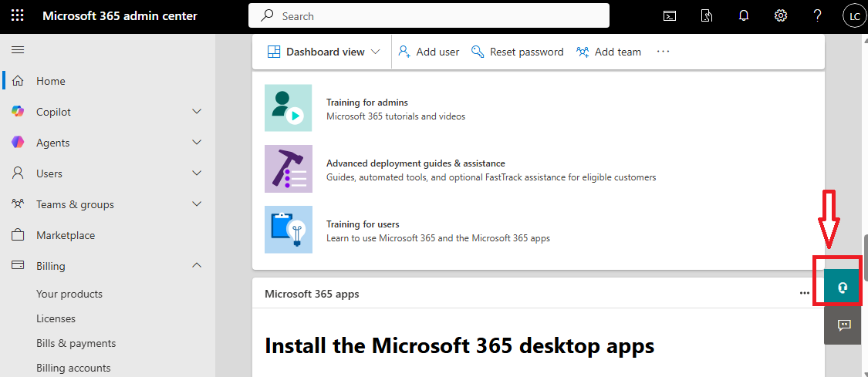868x377 pixels.
Task: Click the Reset password button label
Action: point(526,52)
